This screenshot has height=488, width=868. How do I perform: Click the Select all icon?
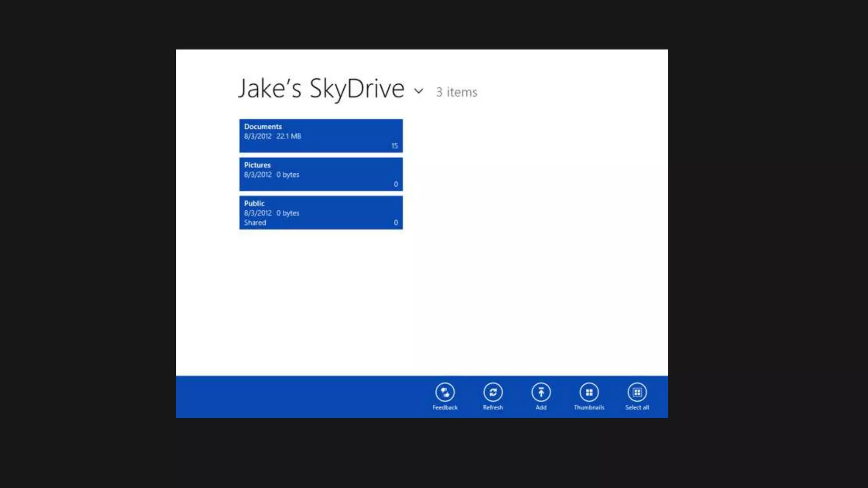click(637, 392)
